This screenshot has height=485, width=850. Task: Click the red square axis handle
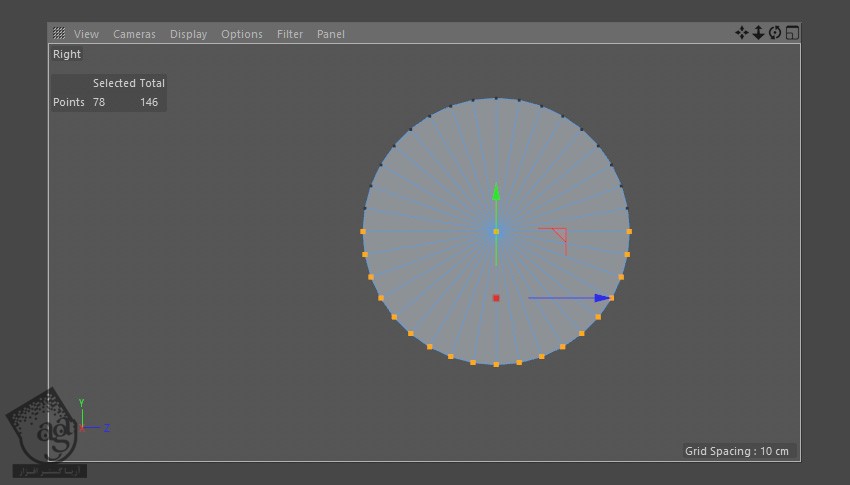click(496, 298)
